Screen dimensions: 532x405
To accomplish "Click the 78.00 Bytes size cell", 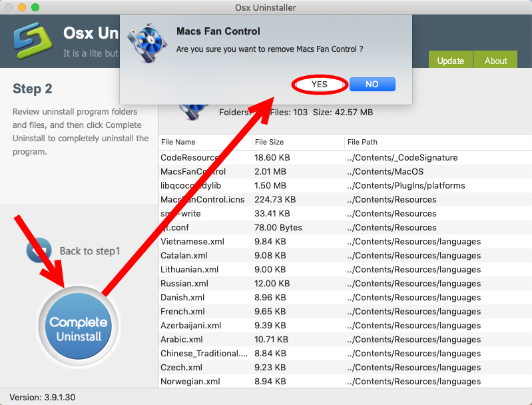I will point(278,227).
